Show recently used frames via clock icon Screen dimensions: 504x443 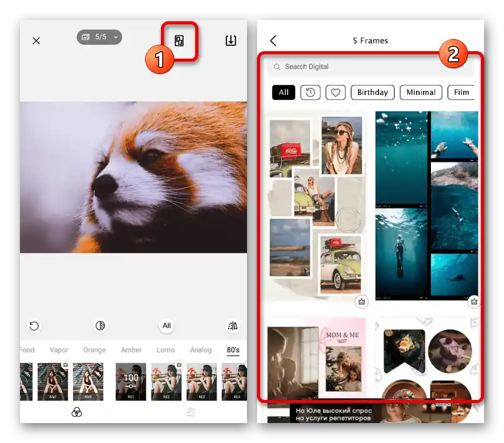[x=310, y=92]
